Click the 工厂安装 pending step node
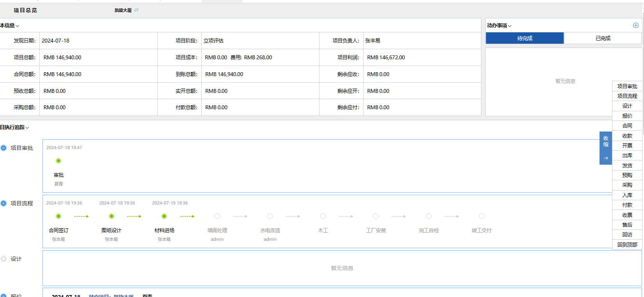This screenshot has height=297, width=644. coord(376,216)
